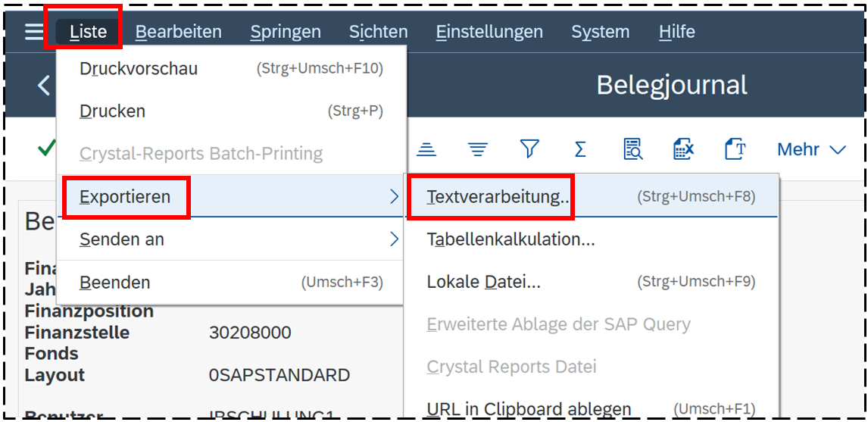Screen dimensions: 868x422
Task: Expand the Mehr dropdown
Action: pos(811,149)
